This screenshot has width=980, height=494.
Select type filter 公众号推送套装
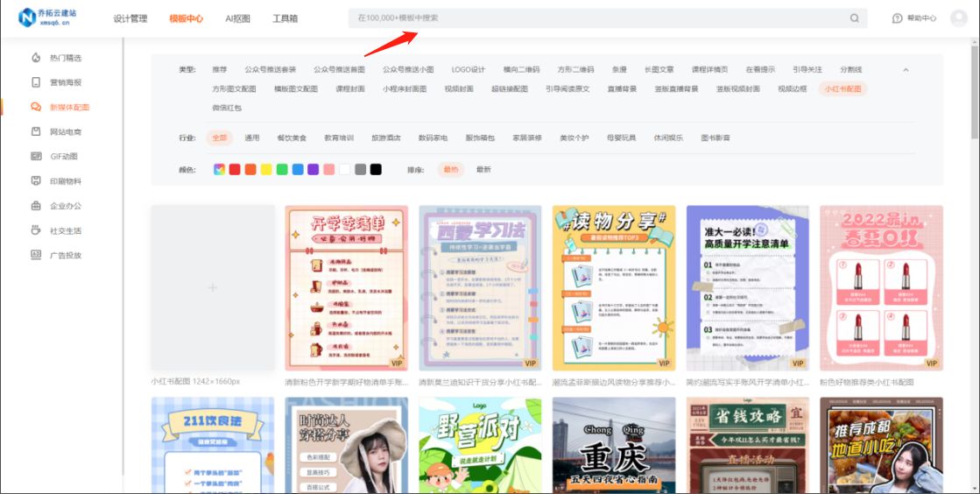tap(270, 69)
